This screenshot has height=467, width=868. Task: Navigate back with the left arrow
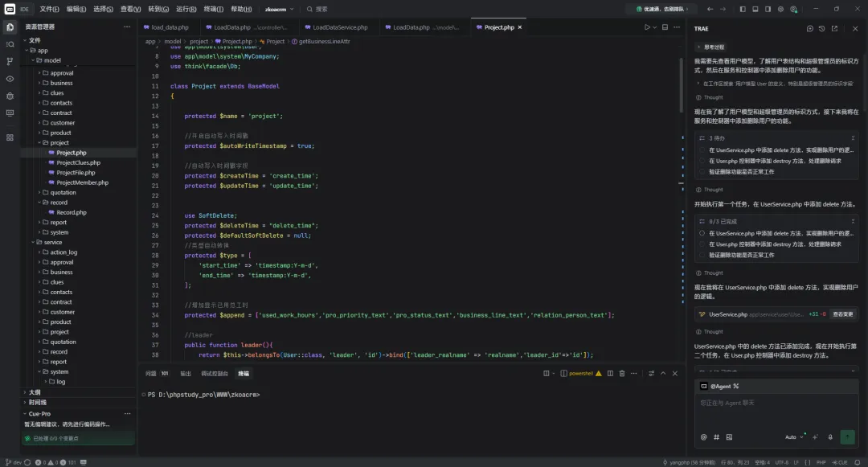710,10
